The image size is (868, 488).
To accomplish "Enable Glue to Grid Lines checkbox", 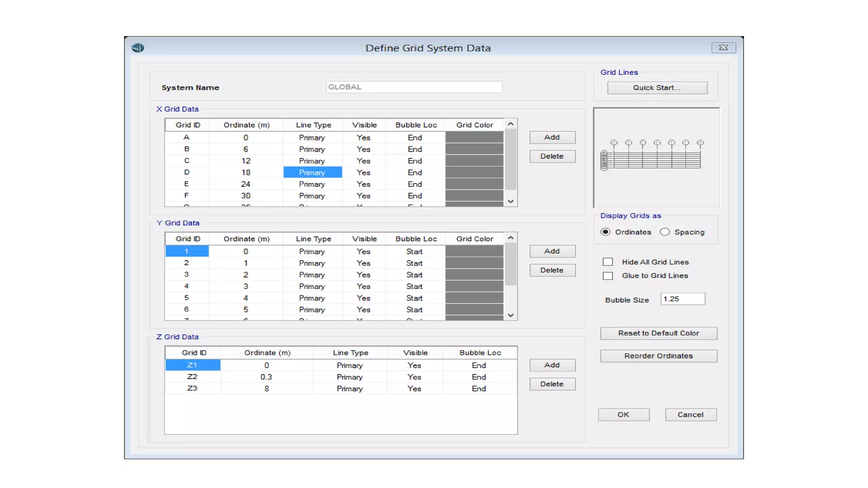I will point(608,276).
